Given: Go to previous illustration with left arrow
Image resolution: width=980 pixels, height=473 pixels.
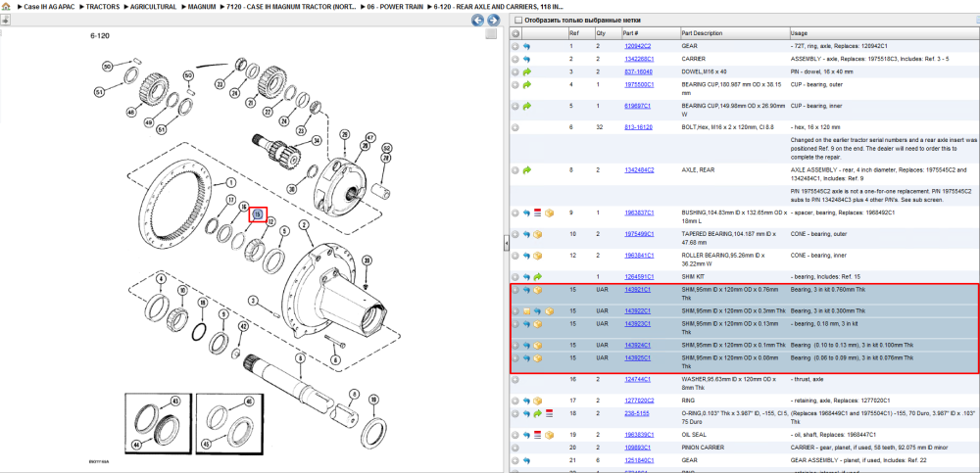Looking at the screenshot, I should pos(477,21).
